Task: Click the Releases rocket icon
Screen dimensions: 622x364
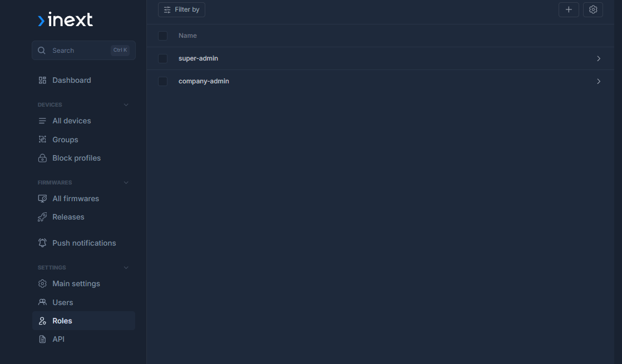Action: pos(42,217)
